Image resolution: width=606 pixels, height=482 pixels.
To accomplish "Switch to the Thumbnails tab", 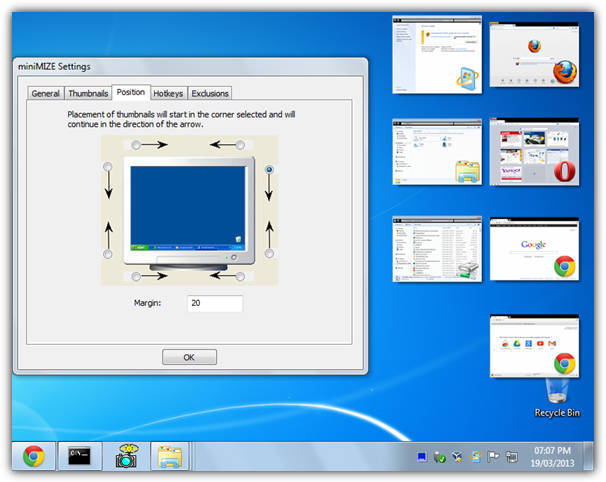I will pyautogui.click(x=88, y=93).
